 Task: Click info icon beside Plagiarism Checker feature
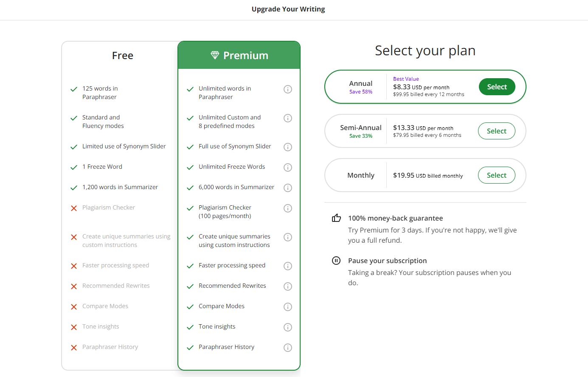(x=288, y=208)
